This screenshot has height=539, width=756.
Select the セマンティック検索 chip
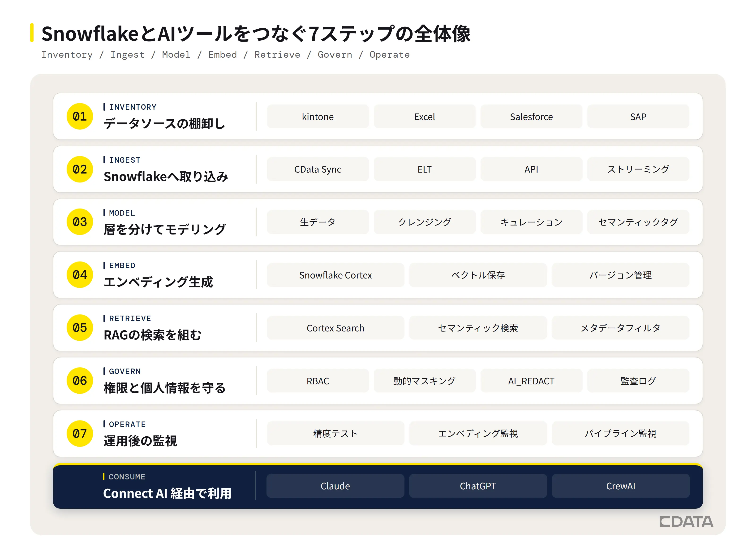pos(478,328)
